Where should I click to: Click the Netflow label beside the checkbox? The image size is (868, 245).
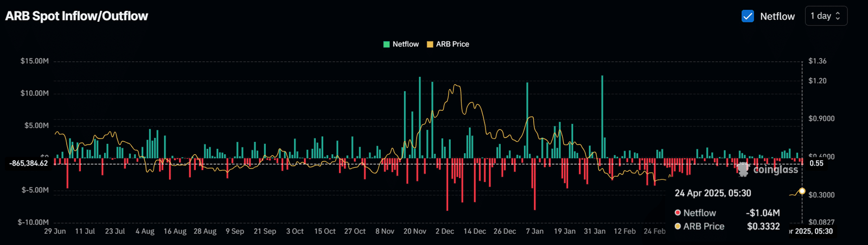coord(777,16)
